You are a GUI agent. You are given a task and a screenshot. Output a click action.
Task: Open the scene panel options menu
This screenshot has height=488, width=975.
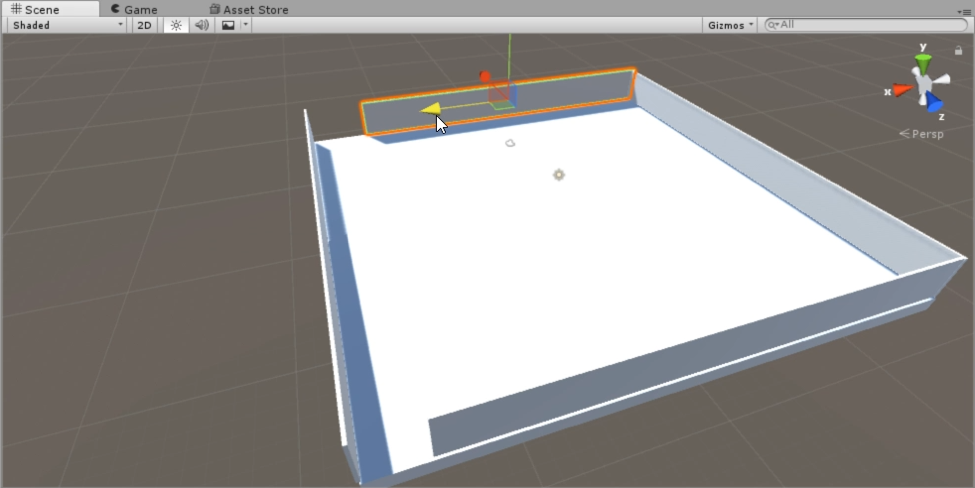point(963,11)
